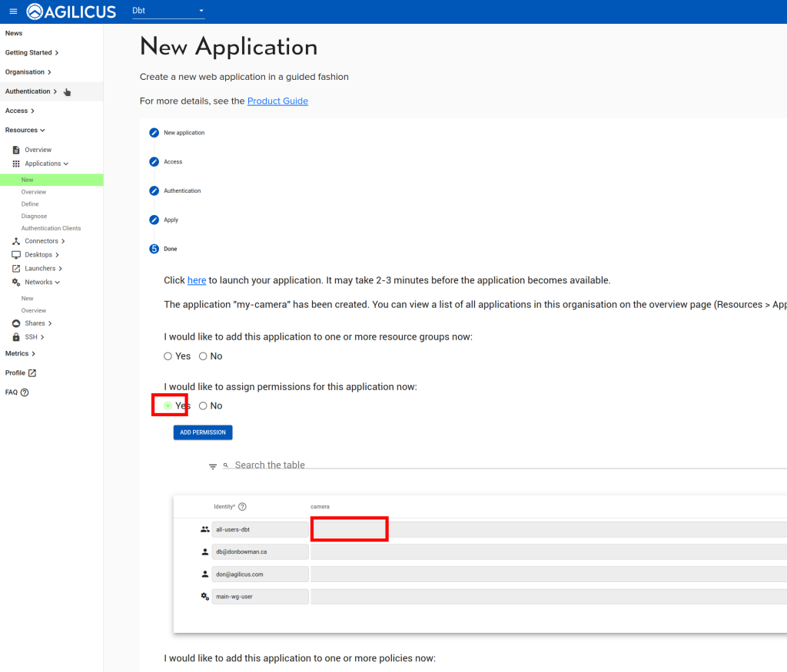Open the FAQ help icon
Viewport: 787px width, 672px height.
[x=25, y=392]
